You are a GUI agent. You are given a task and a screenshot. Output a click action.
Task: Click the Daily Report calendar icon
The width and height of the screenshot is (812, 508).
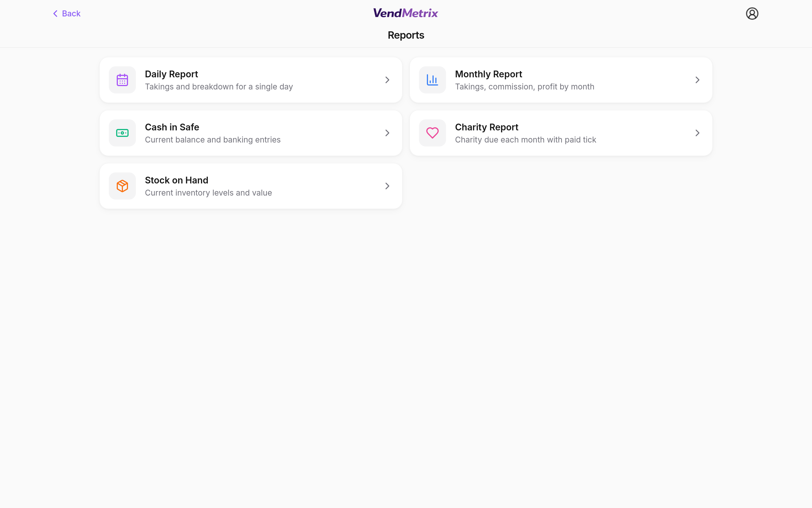pyautogui.click(x=122, y=80)
